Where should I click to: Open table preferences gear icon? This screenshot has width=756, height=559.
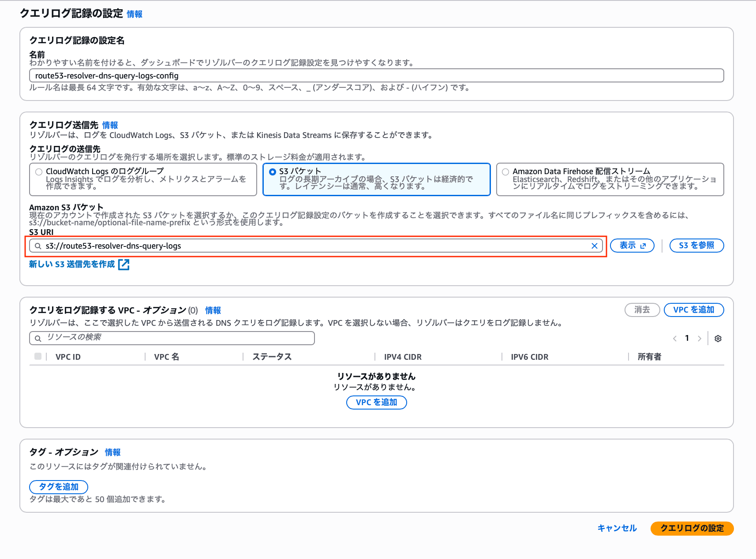pos(718,339)
